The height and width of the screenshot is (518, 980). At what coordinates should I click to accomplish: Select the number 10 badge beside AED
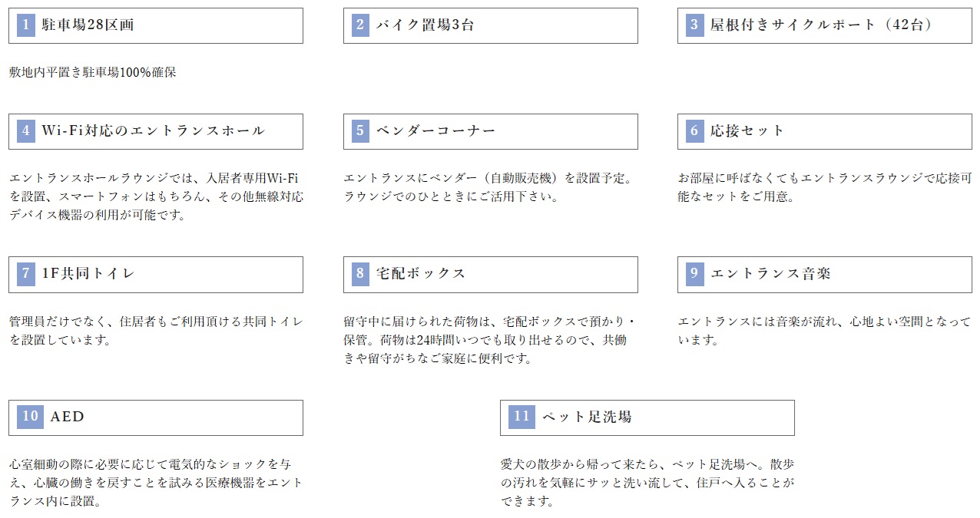31,417
